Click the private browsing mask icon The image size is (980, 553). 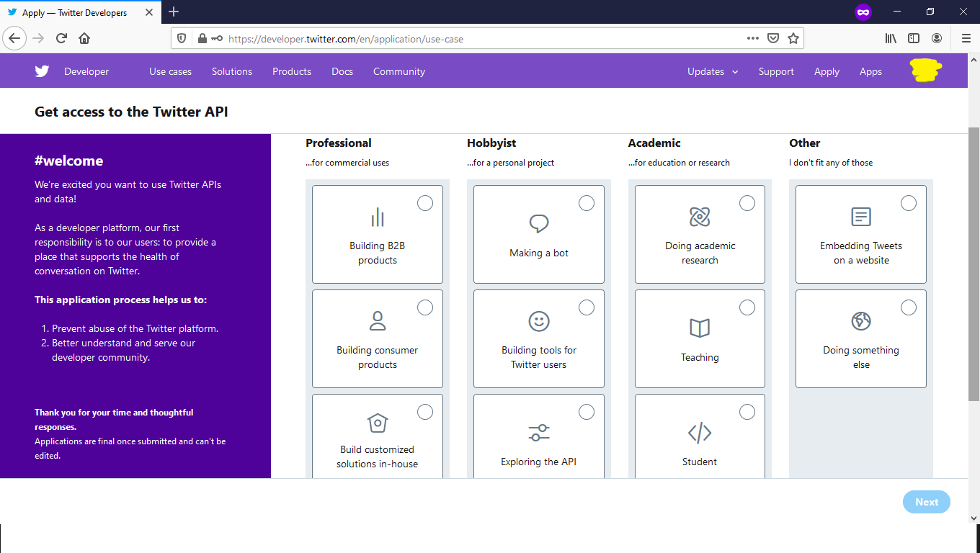click(863, 12)
